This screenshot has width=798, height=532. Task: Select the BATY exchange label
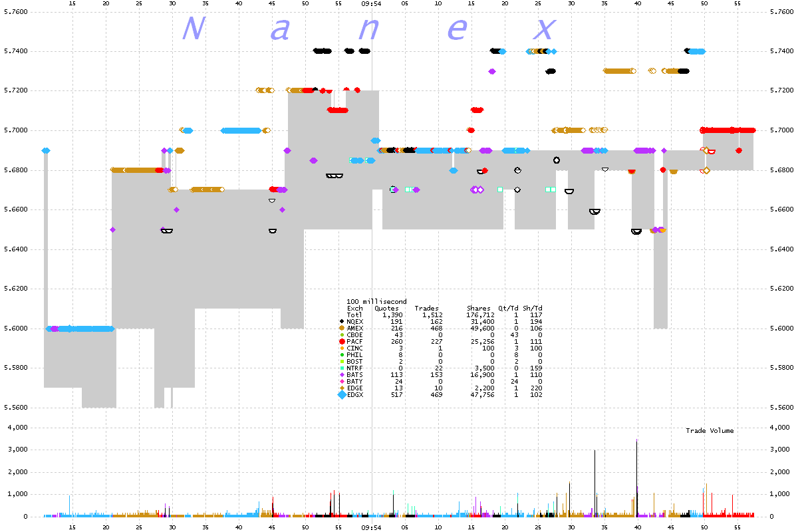[x=355, y=381]
